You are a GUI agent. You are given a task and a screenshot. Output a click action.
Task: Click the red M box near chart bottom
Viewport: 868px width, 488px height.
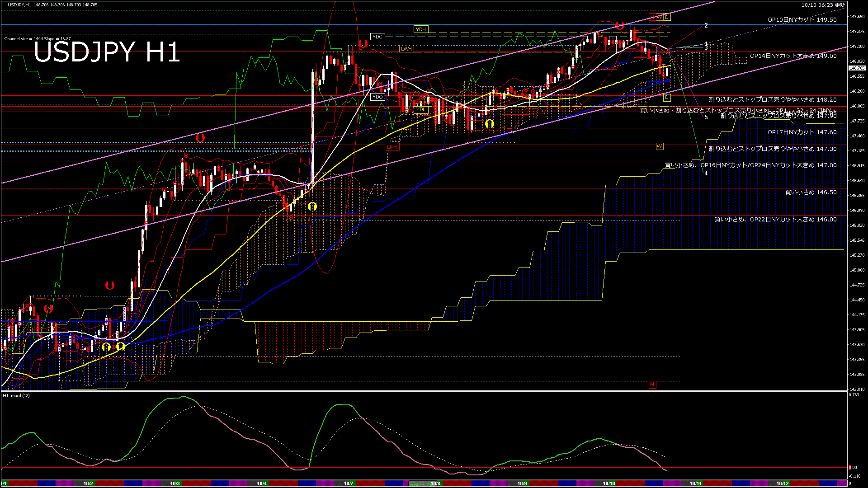coord(652,385)
